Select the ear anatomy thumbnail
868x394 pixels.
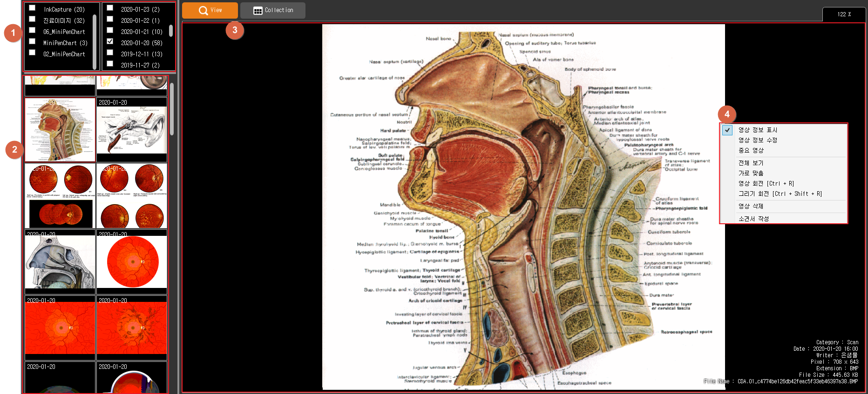[132, 130]
